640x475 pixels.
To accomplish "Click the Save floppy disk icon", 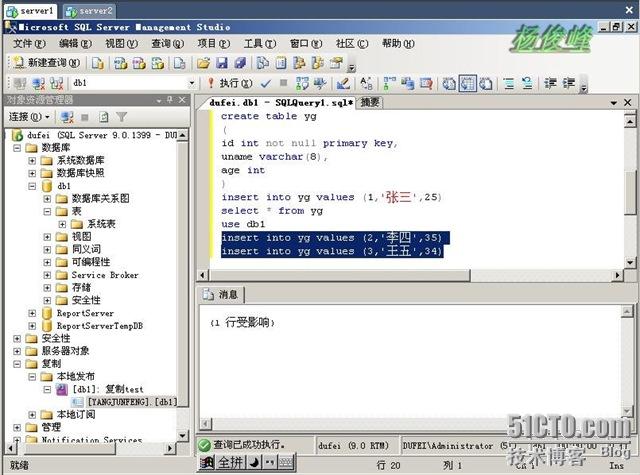I will [x=222, y=63].
